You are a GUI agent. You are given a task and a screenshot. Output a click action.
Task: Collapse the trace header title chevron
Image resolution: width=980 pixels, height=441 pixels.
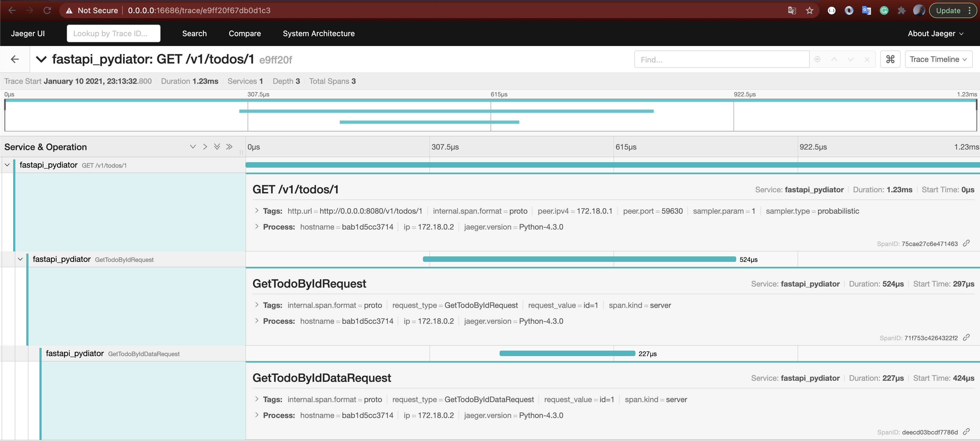[41, 59]
